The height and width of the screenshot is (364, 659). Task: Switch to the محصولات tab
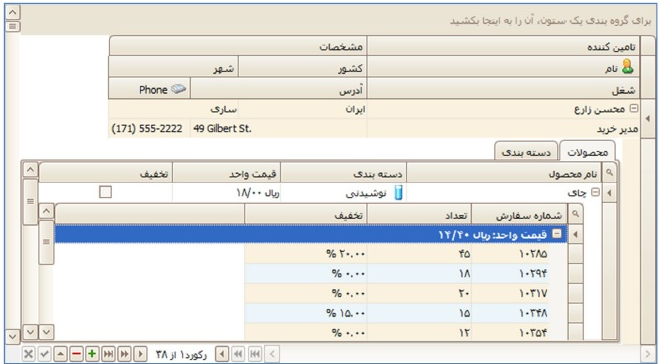588,152
